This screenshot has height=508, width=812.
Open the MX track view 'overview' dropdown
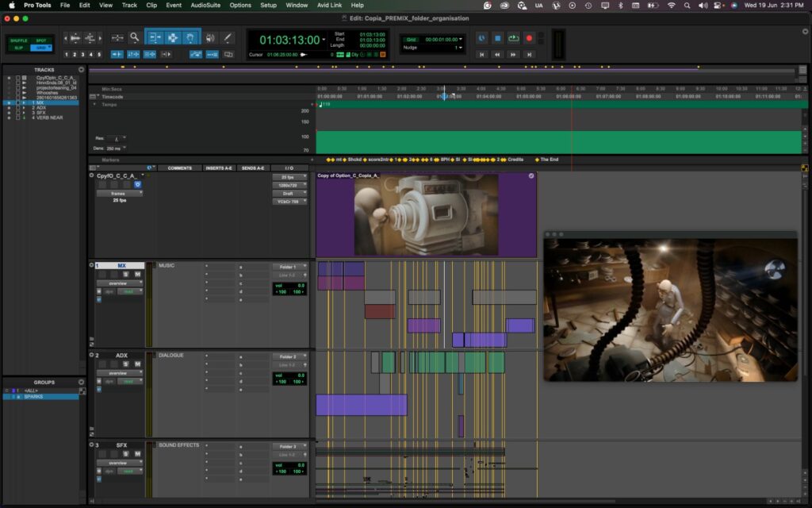(x=120, y=283)
